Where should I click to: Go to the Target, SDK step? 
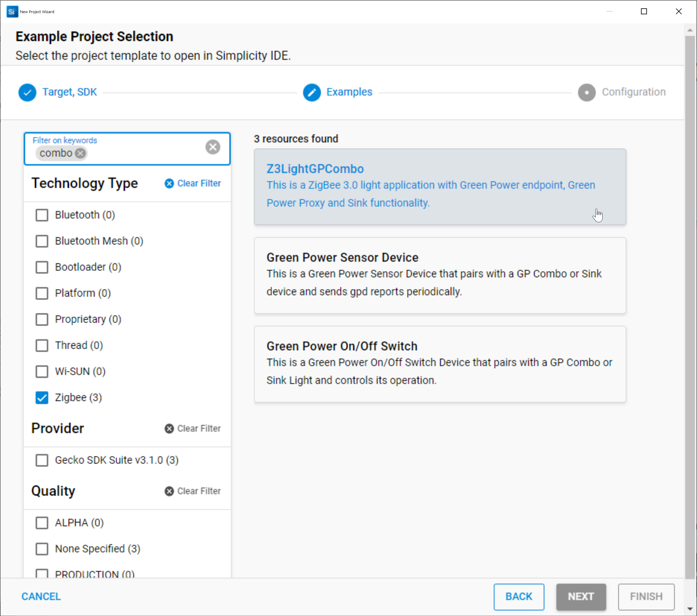[69, 92]
